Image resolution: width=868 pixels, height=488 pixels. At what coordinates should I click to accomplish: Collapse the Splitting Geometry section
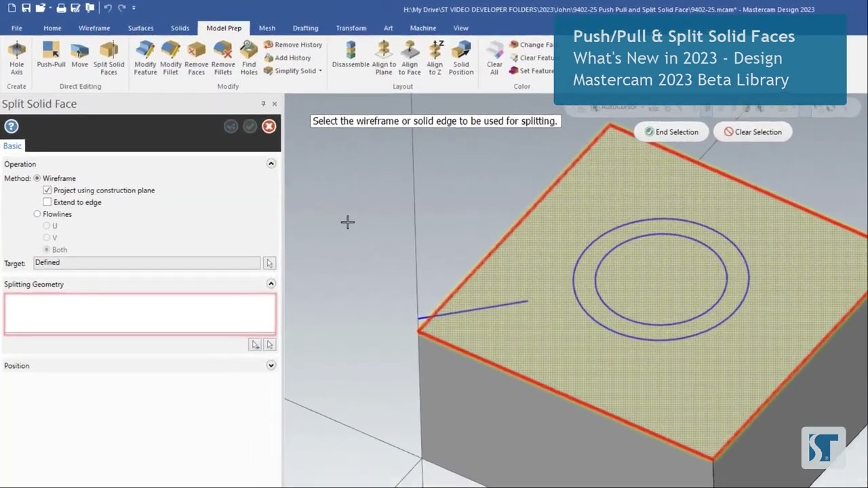tap(271, 284)
